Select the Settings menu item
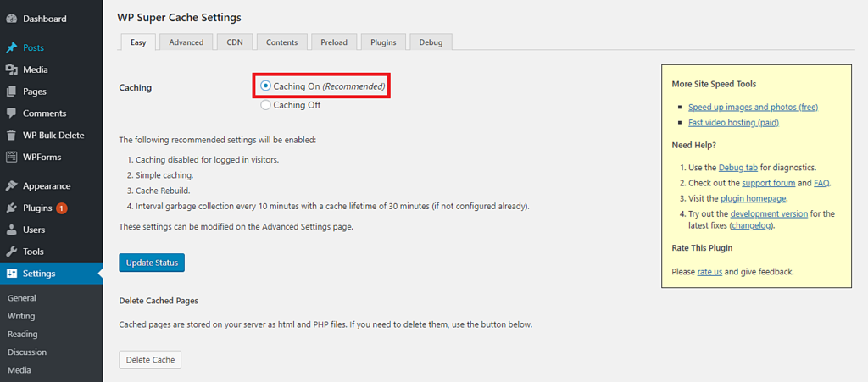The height and width of the screenshot is (382, 868). 51,274
